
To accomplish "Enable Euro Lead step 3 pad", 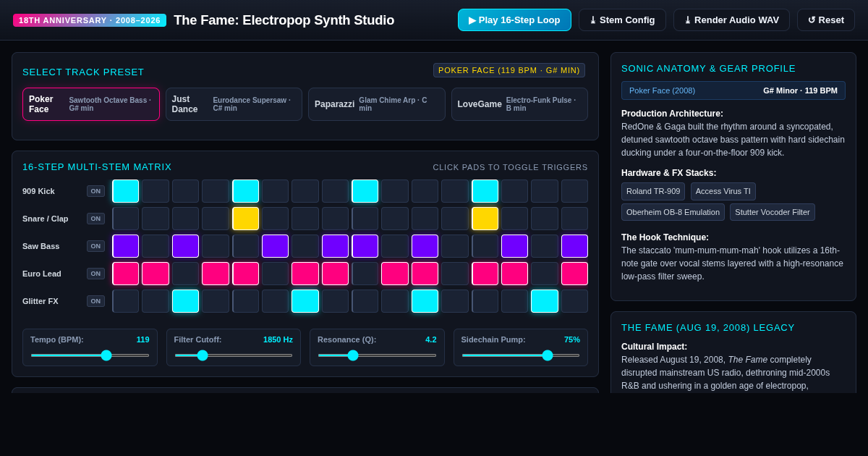I will [x=185, y=274].
